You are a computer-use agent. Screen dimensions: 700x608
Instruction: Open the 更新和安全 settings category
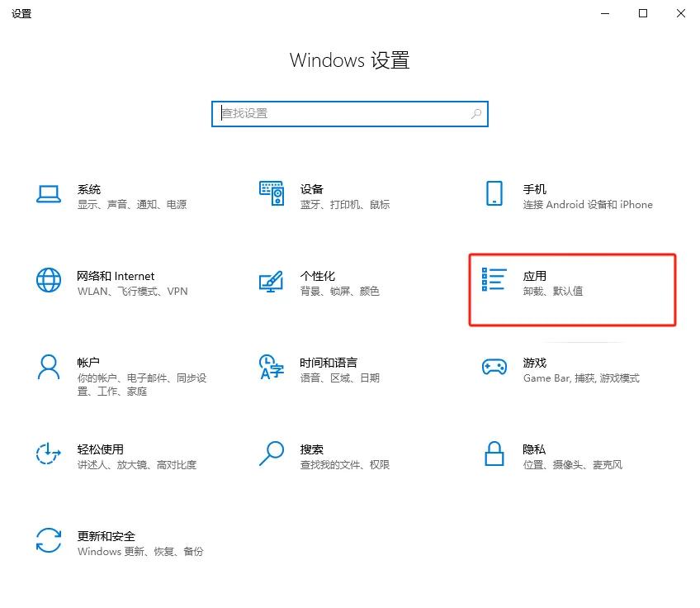[x=119, y=544]
